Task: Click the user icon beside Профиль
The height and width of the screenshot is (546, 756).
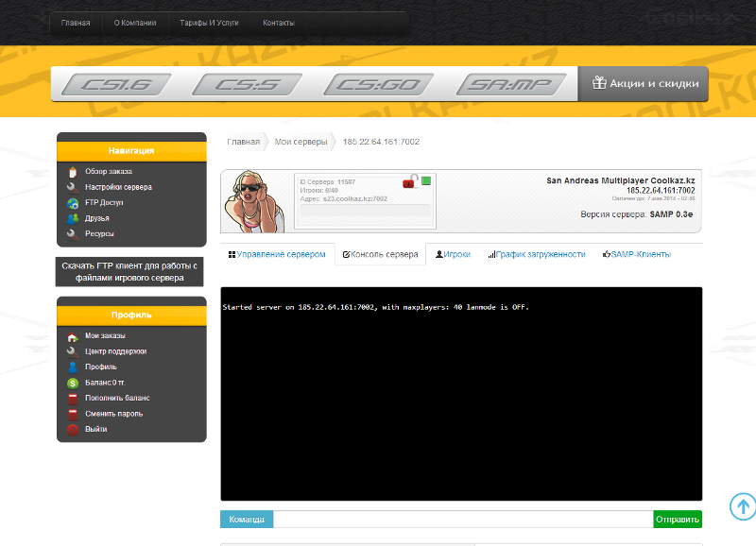Action: coord(73,367)
